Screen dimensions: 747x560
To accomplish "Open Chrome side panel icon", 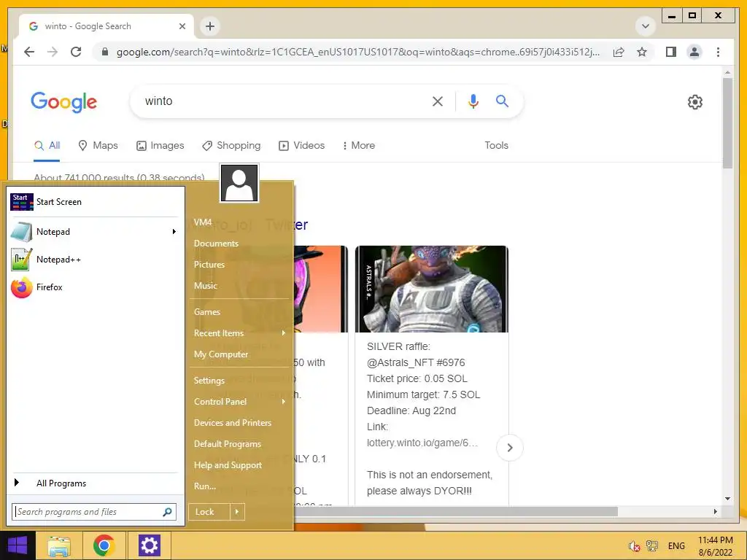I will (671, 52).
